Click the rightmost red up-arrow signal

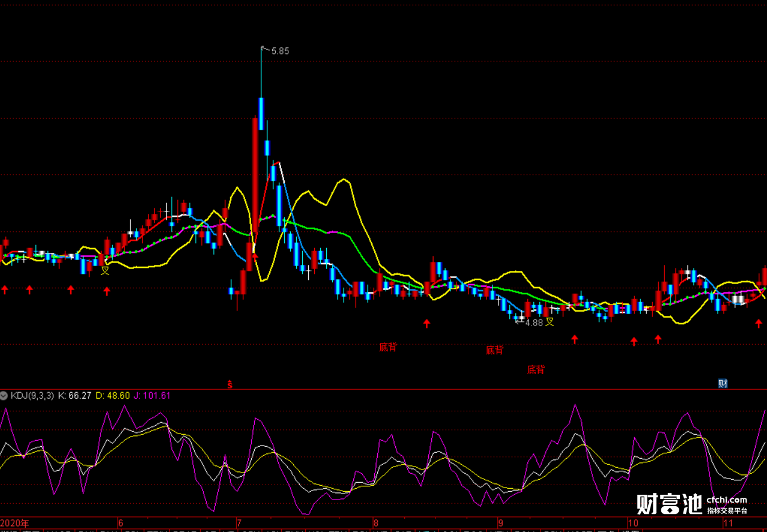(x=759, y=324)
